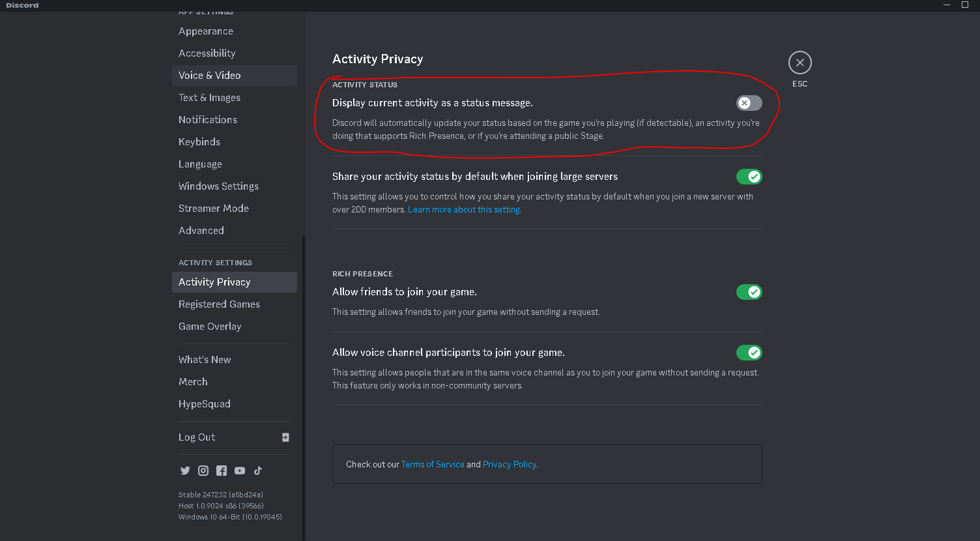This screenshot has width=980, height=541.
Task: Open Discord's TikTok social icon
Action: [258, 471]
